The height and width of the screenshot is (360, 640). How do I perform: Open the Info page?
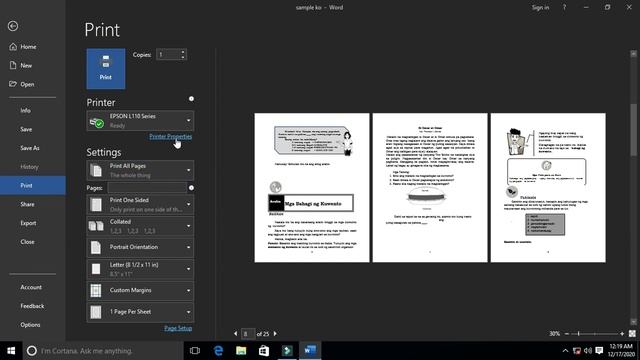(x=33, y=110)
